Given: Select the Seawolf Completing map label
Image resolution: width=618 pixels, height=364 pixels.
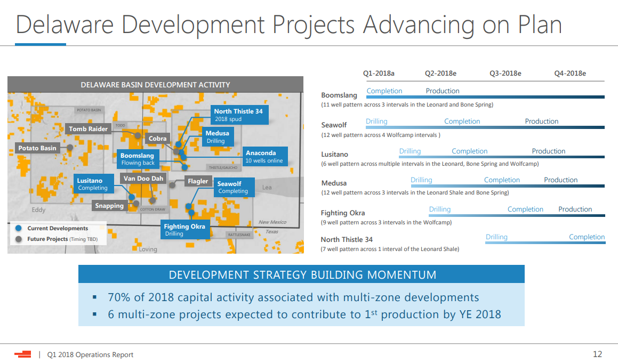Looking at the screenshot, I should (x=234, y=187).
